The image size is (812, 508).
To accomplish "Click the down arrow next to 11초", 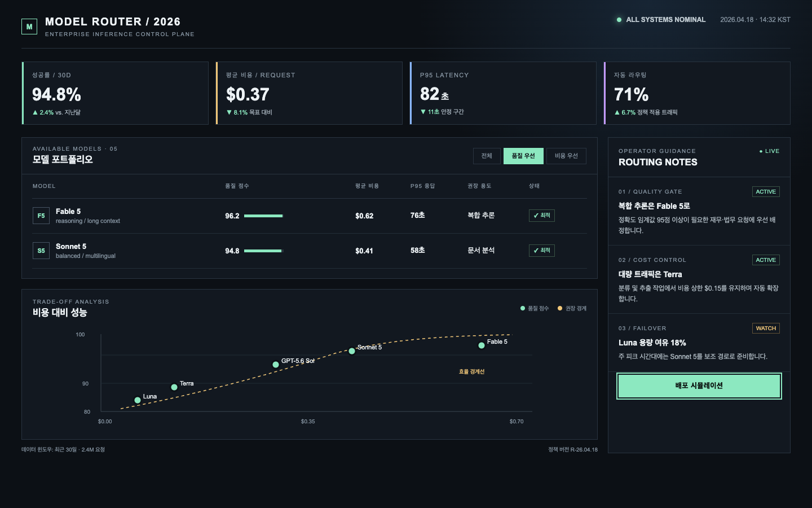I will 423,112.
